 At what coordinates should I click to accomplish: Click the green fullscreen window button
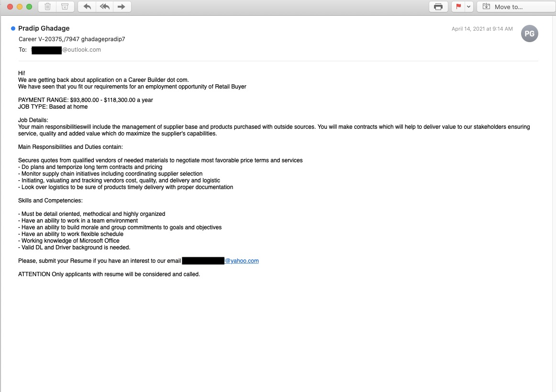click(29, 7)
